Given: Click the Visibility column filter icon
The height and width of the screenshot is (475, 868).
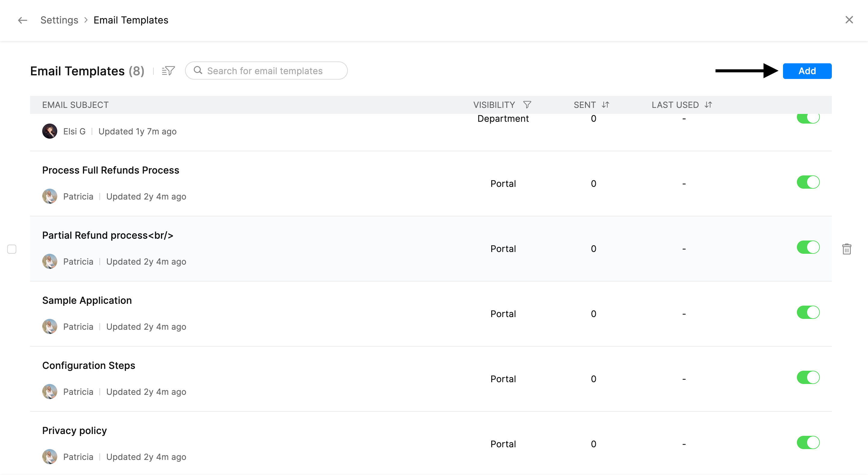Looking at the screenshot, I should point(527,105).
